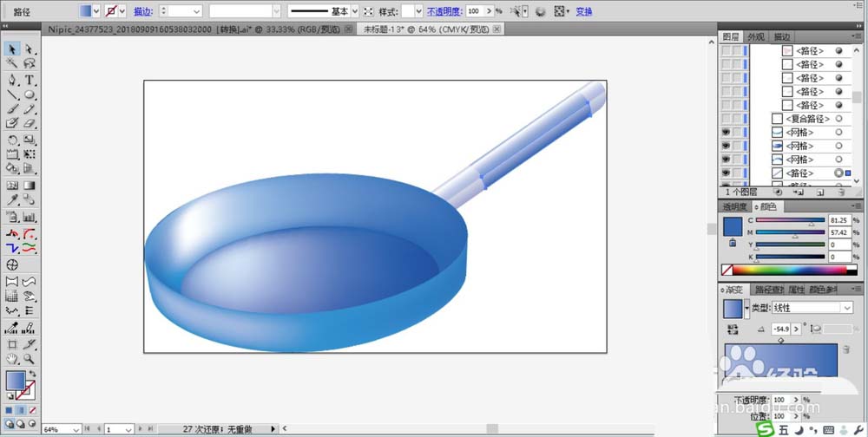Select the Selection (black arrow) tool

[x=11, y=49]
